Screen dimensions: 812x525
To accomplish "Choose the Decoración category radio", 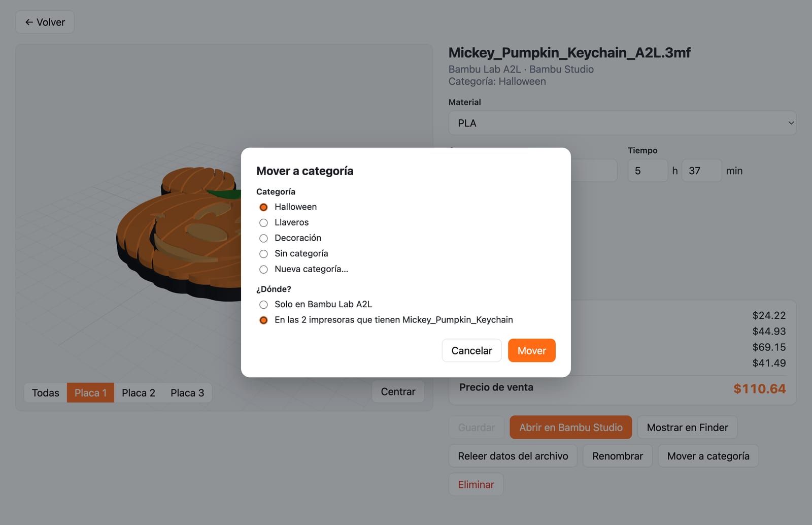I will click(263, 238).
